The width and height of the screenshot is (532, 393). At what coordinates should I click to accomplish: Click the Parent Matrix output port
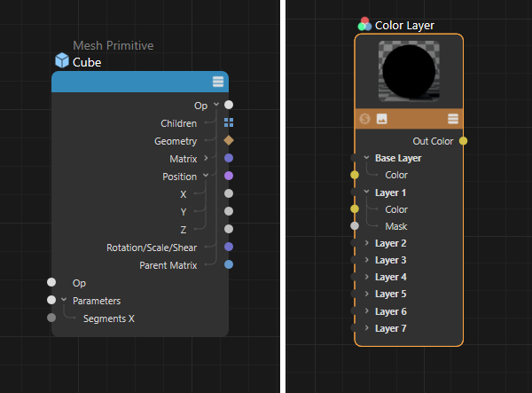point(229,264)
